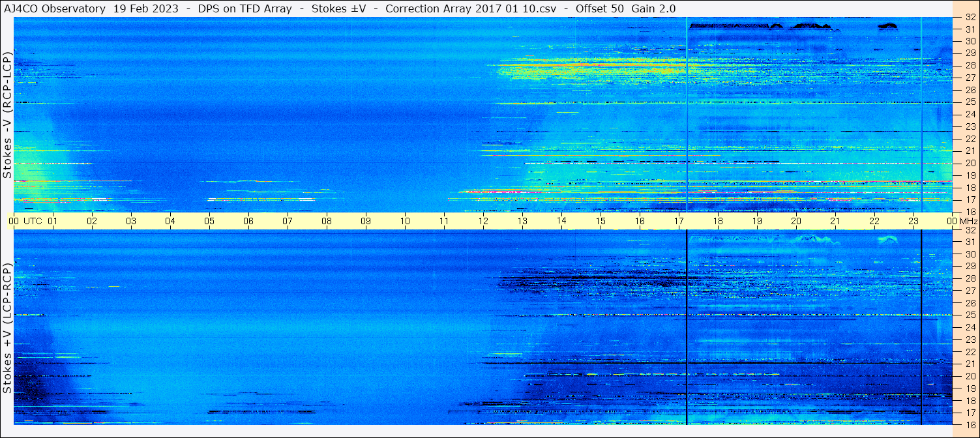Click 21 MHz on lower panel frequency scale
980x438 pixels.
(970, 364)
